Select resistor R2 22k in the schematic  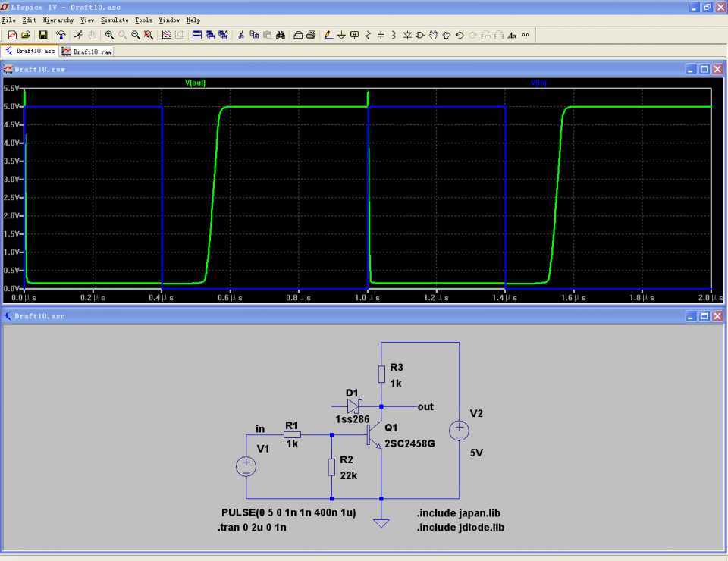point(331,467)
